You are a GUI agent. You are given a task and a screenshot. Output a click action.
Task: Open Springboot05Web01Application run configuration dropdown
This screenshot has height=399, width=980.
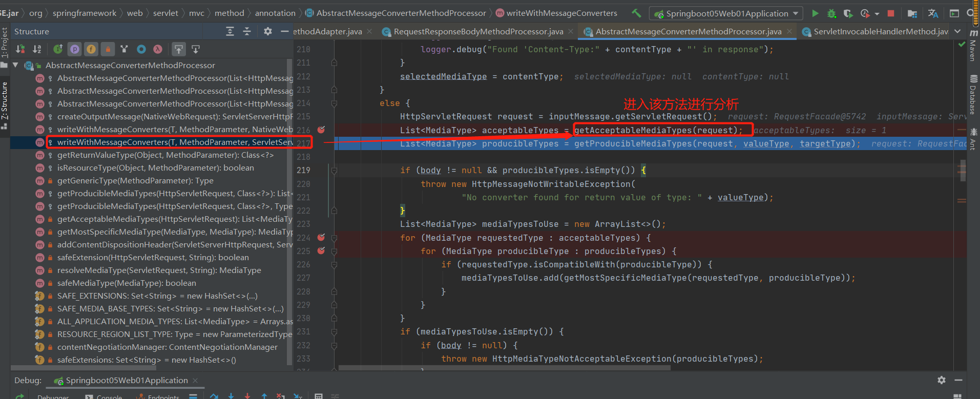point(725,13)
